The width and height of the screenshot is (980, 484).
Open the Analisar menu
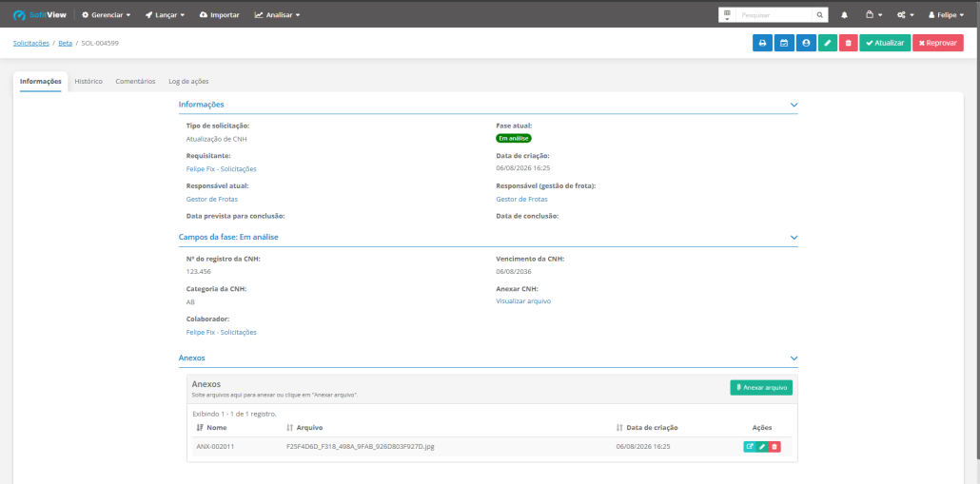pos(277,14)
